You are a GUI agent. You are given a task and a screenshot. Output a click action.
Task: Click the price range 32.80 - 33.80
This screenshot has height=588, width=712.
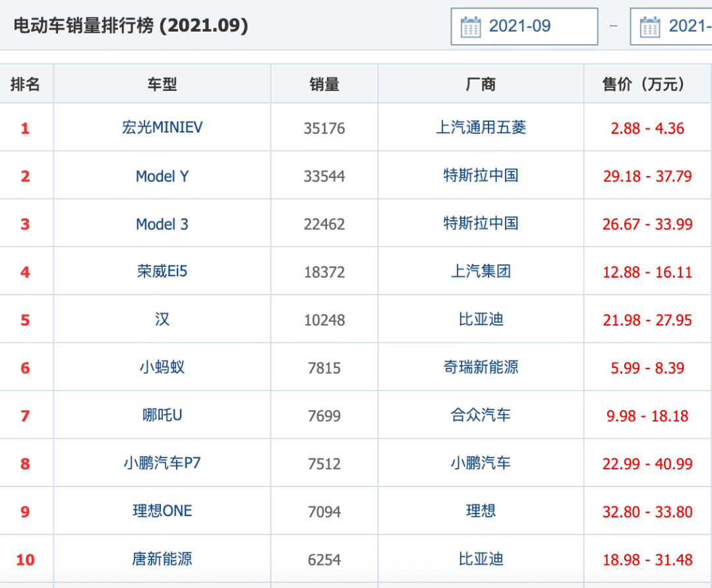coord(647,512)
